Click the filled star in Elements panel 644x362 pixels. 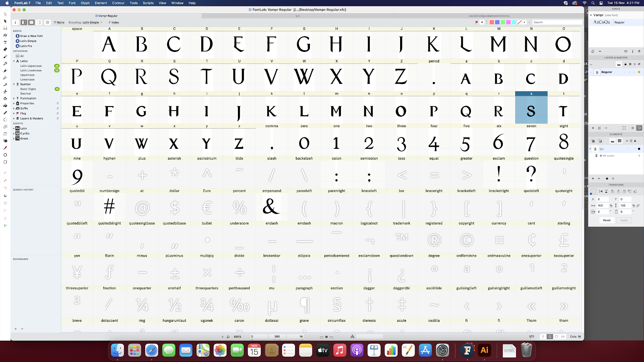607,179
